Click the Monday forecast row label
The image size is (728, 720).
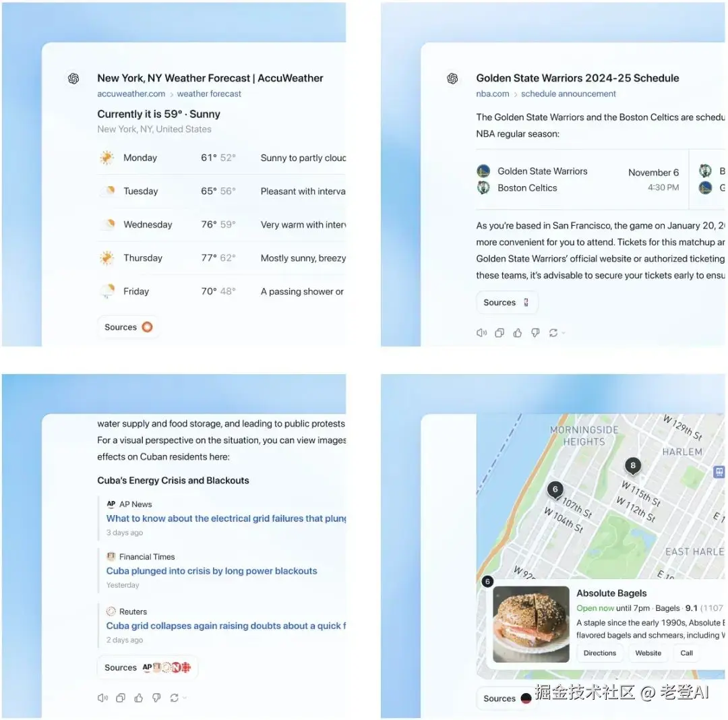click(140, 158)
